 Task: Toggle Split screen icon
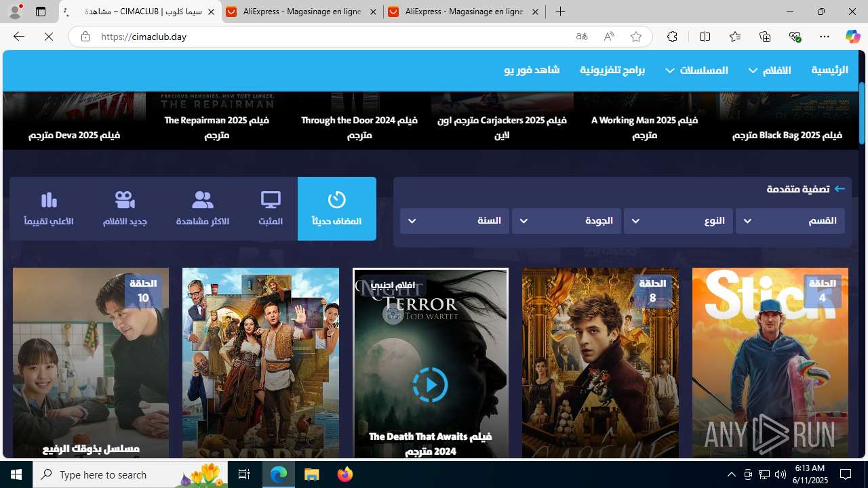click(705, 37)
